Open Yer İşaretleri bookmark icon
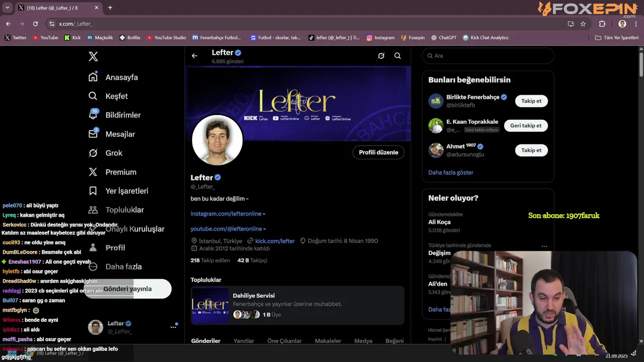 coord(93,191)
